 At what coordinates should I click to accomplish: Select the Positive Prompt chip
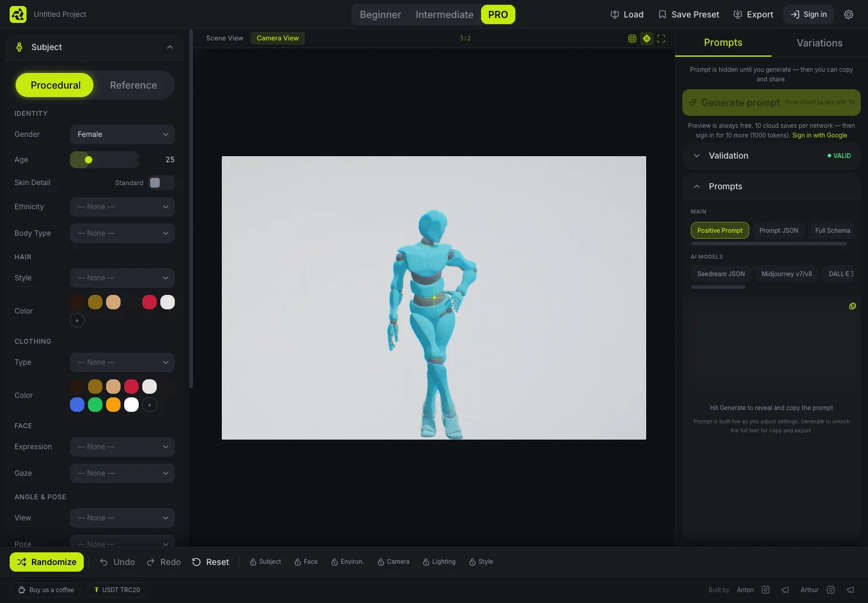coord(720,230)
